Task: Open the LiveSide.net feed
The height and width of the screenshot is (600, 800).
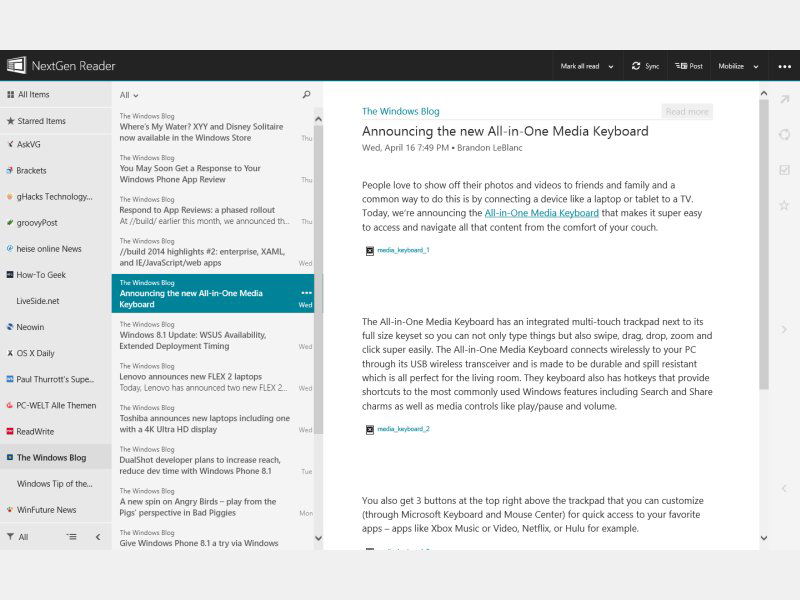Action: [x=56, y=301]
